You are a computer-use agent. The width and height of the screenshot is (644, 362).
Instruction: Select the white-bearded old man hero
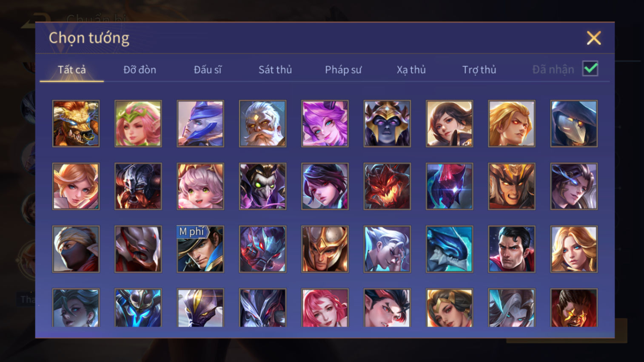[x=262, y=124]
